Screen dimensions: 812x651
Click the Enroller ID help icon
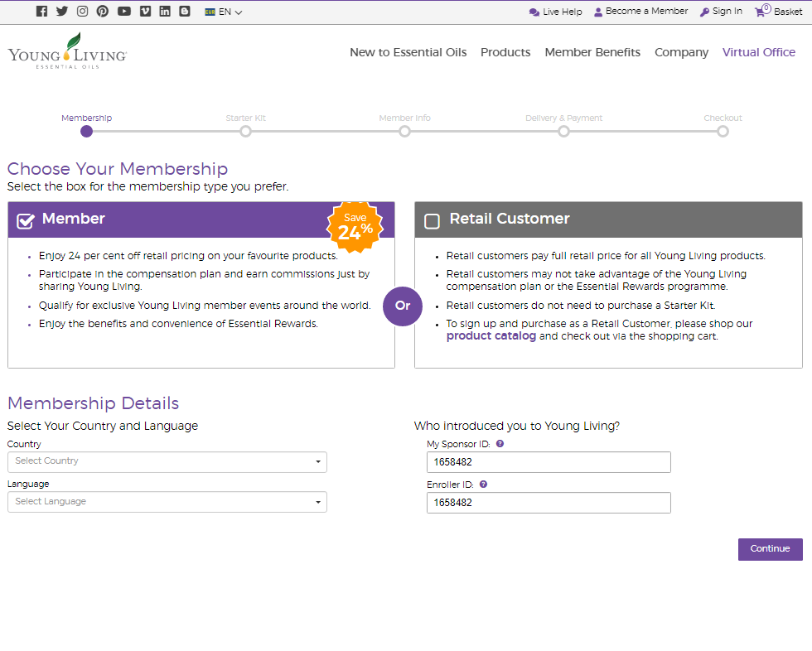[483, 485]
